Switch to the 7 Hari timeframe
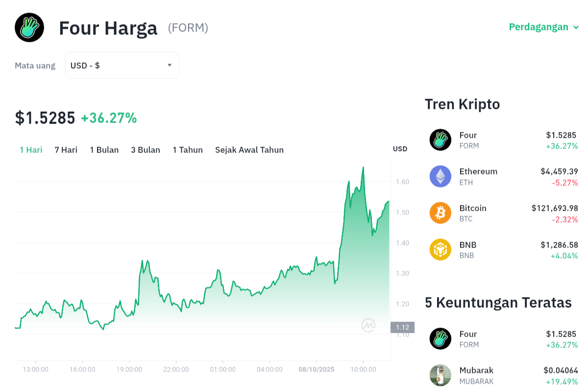Viewport: 588px width, 389px height. click(66, 150)
